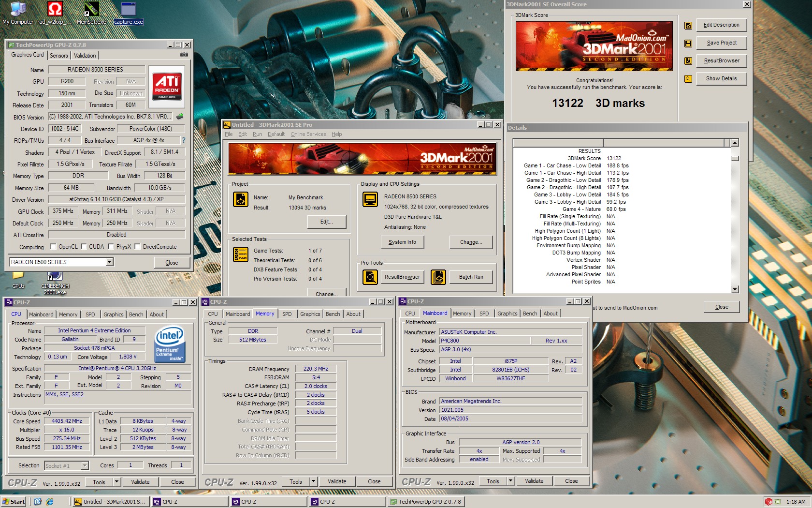This screenshot has width=812, height=508.
Task: Click the Project icon in 3DMark2001
Action: (241, 199)
